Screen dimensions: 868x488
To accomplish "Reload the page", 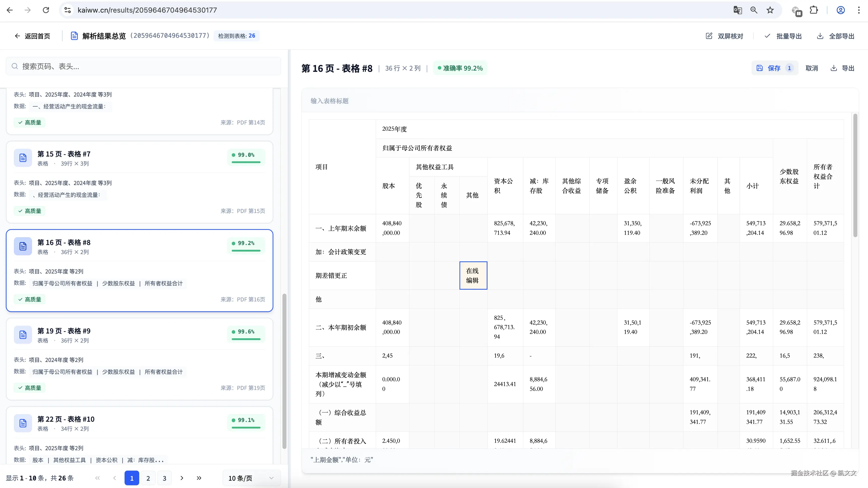I will 46,10.
